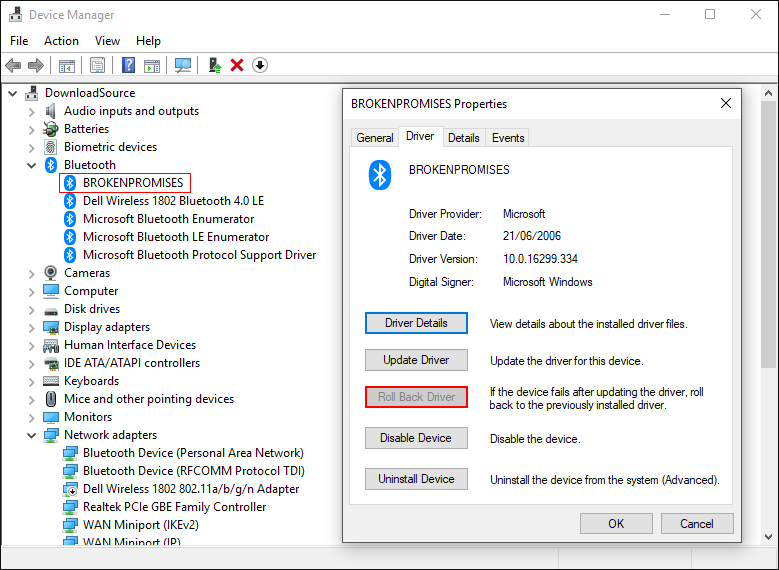Expand the Batteries chevron
This screenshot has height=570, width=779.
pyautogui.click(x=32, y=130)
